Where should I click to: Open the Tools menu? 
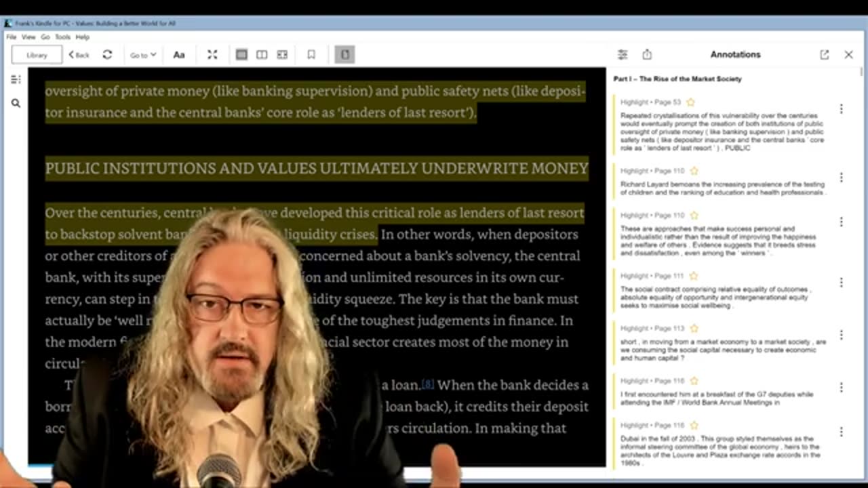(x=62, y=37)
